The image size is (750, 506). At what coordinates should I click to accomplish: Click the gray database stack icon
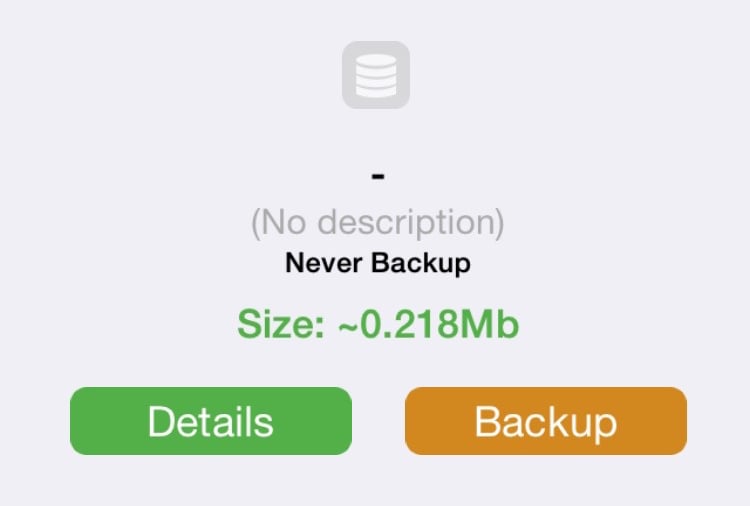[x=376, y=75]
